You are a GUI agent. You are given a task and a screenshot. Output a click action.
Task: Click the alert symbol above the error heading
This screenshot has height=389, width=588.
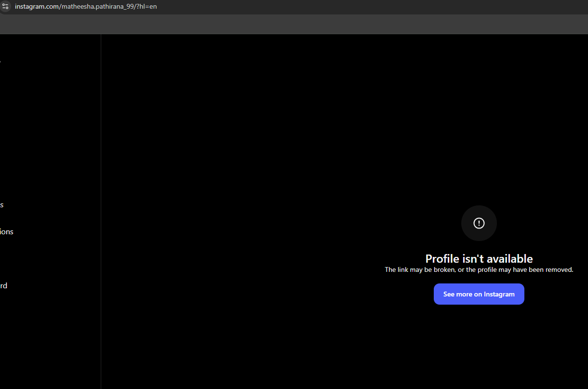[x=479, y=223]
